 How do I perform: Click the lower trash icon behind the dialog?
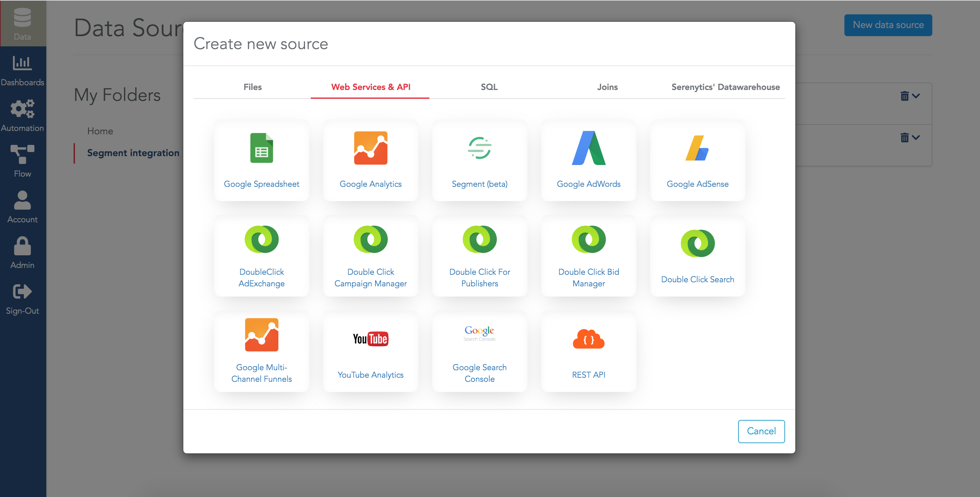905,137
